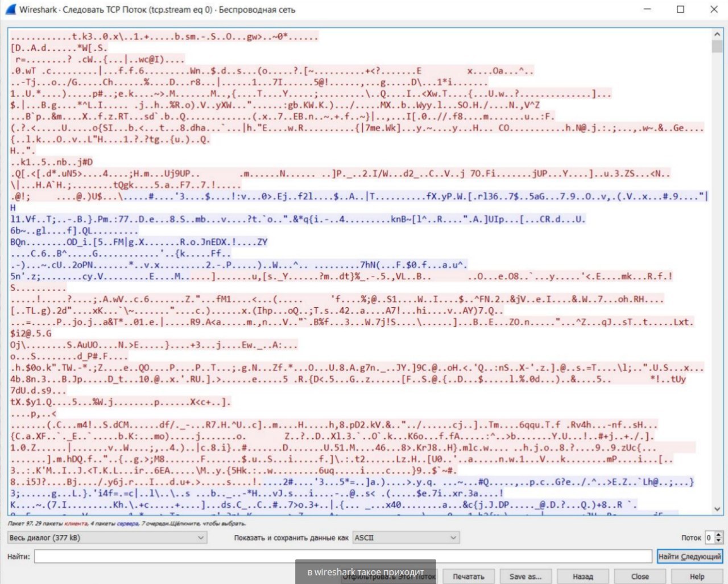Close the window with the title bar X

714,9
